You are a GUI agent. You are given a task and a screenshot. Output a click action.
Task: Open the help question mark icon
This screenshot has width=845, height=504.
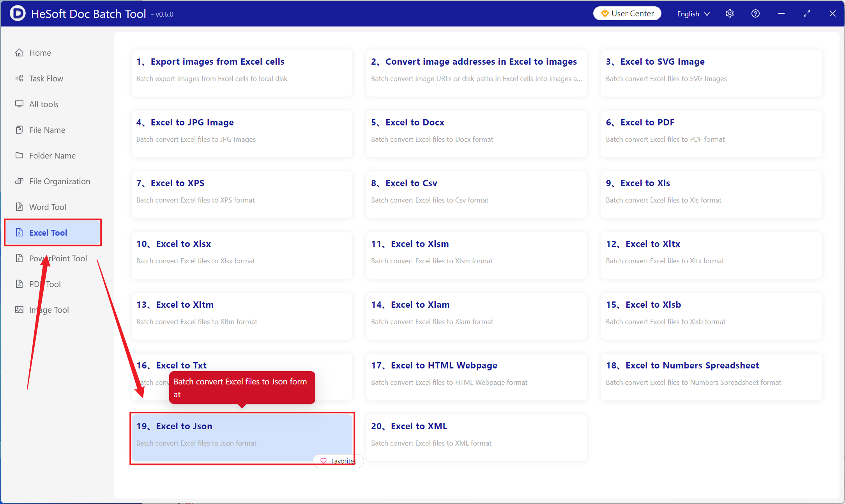(755, 14)
